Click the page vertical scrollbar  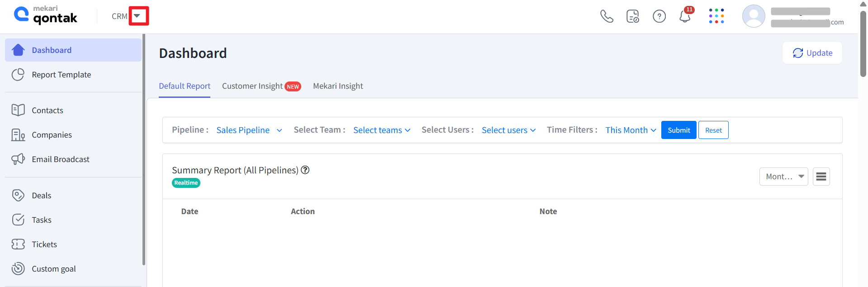863,45
